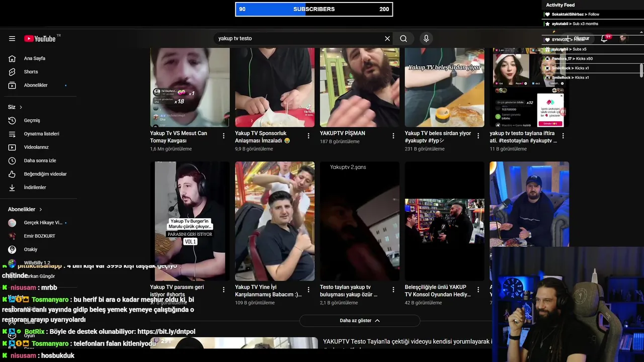The width and height of the screenshot is (644, 362).
Task: Open WillyBilly 1.2 channel subscription
Action: pyautogui.click(x=38, y=262)
